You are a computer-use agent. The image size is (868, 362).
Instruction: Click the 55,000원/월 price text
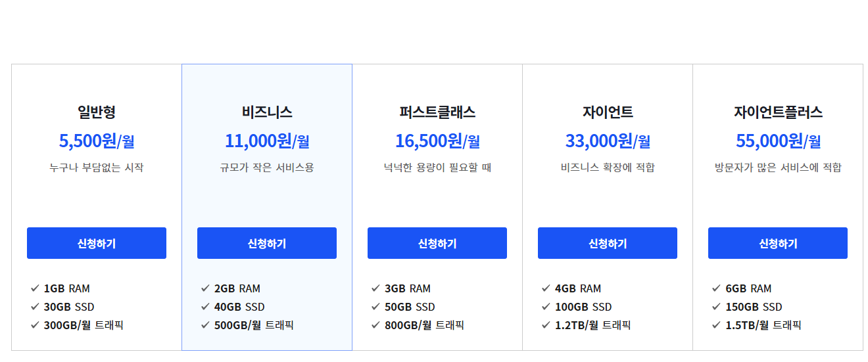click(778, 141)
